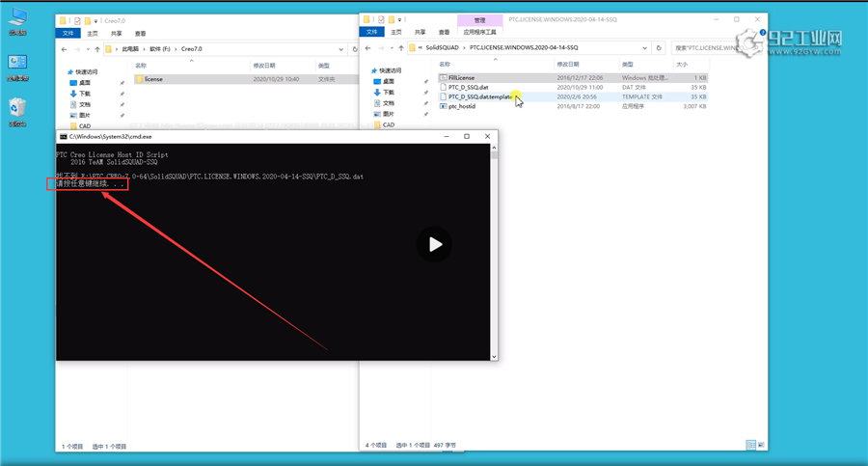Go forward in the PTC.LICENSE Explorer window

pos(381,48)
